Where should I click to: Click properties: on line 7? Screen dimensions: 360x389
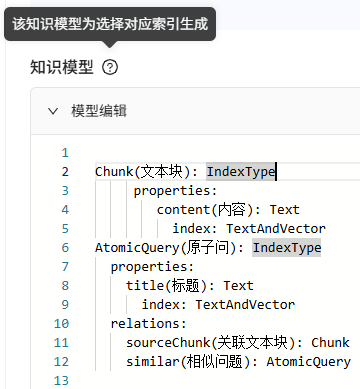click(152, 267)
